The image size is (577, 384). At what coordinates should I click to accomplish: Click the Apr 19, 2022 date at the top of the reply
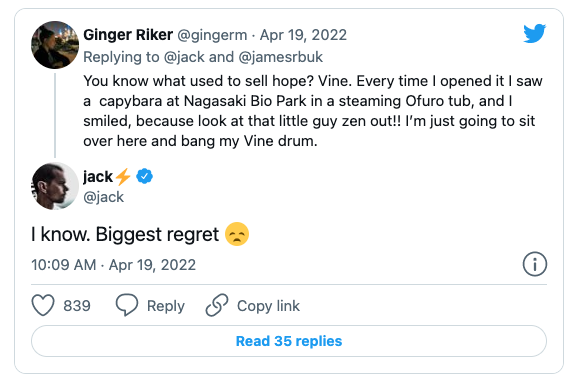click(303, 35)
